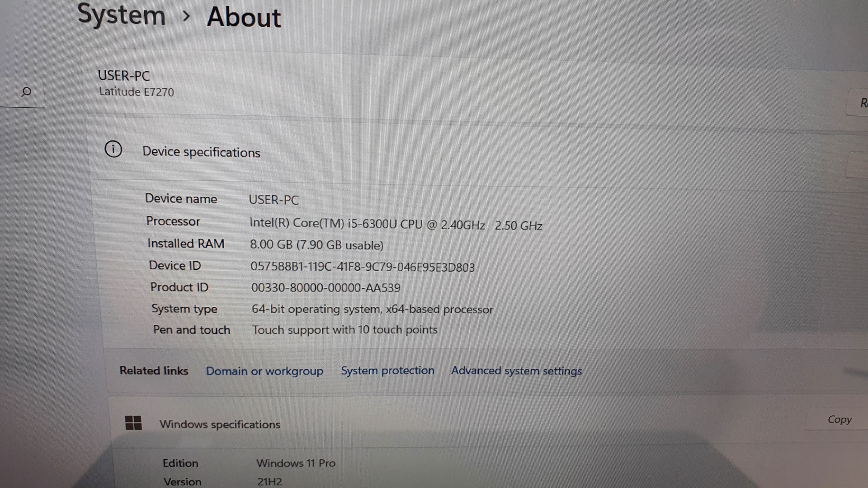Click the Installed RAM label
The height and width of the screenshot is (488, 868).
click(186, 244)
